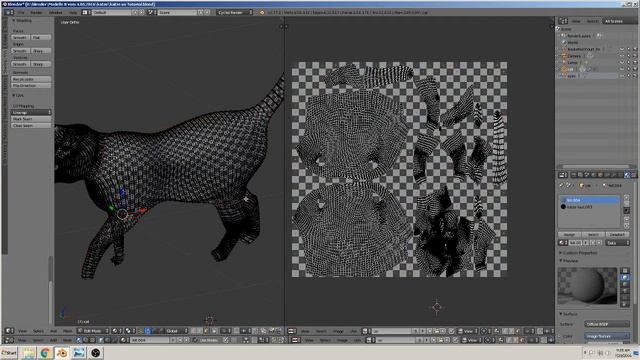Open the Image Texture color input dropdown

607,336
